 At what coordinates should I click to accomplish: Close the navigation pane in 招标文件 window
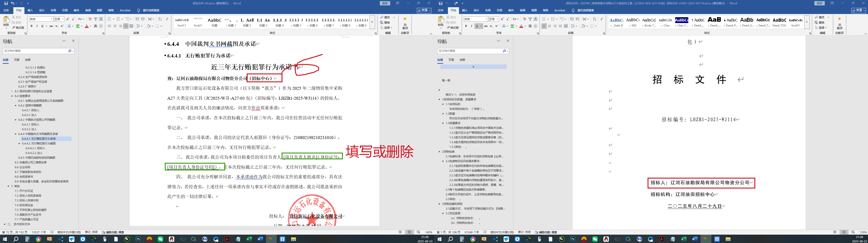[508, 41]
